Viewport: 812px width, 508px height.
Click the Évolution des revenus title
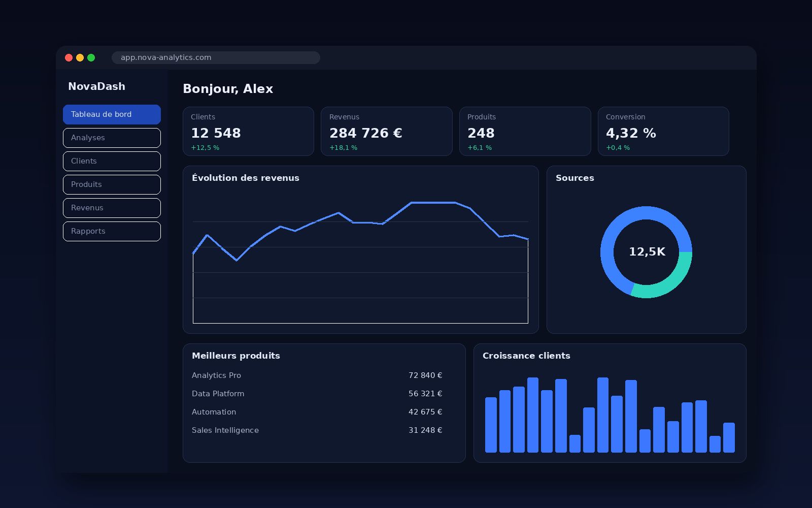pos(246,178)
